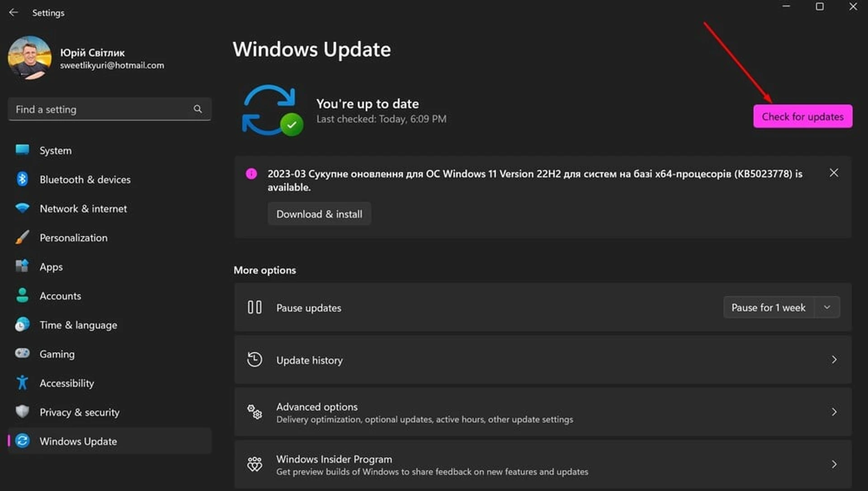
Task: Select Network & internet
Action: [x=110, y=208]
